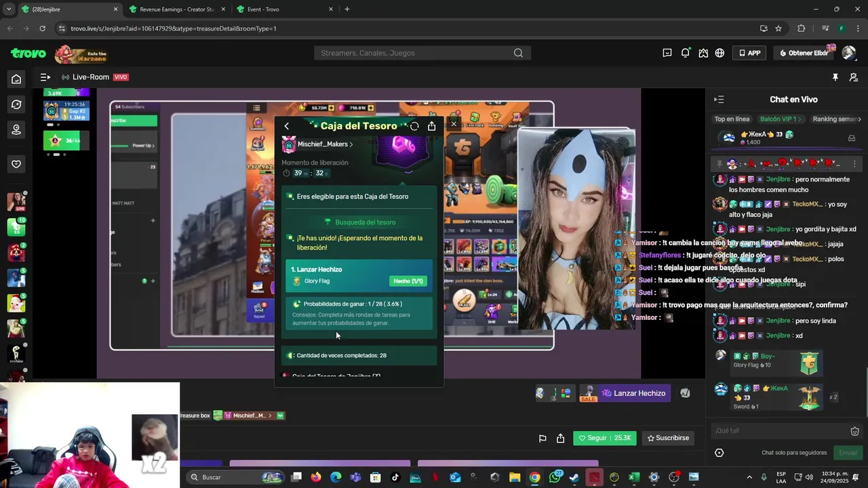This screenshot has height=488, width=868.
Task: Open the notifications bell icon
Action: point(686,53)
